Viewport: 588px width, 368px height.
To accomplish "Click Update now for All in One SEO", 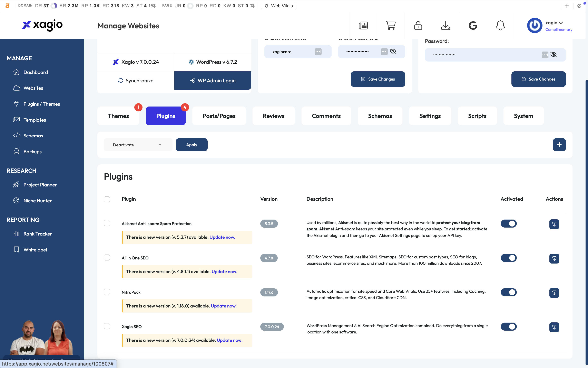I will click(224, 272).
